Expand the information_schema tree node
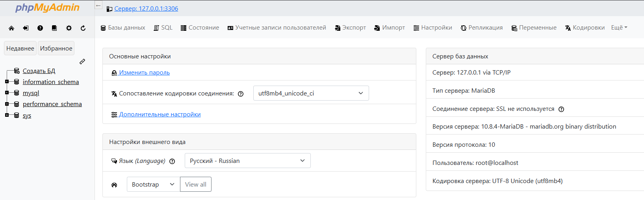Screen dimensions: 644x200 [7, 82]
